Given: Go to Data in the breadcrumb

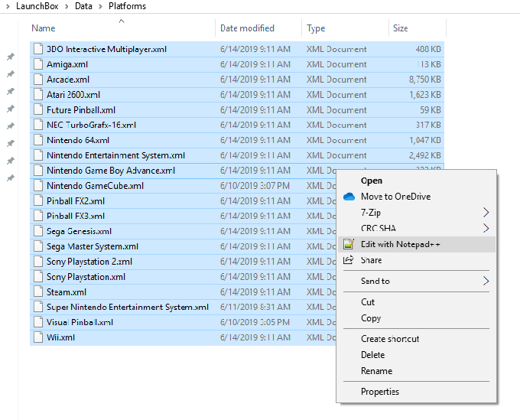Looking at the screenshot, I should 83,6.
